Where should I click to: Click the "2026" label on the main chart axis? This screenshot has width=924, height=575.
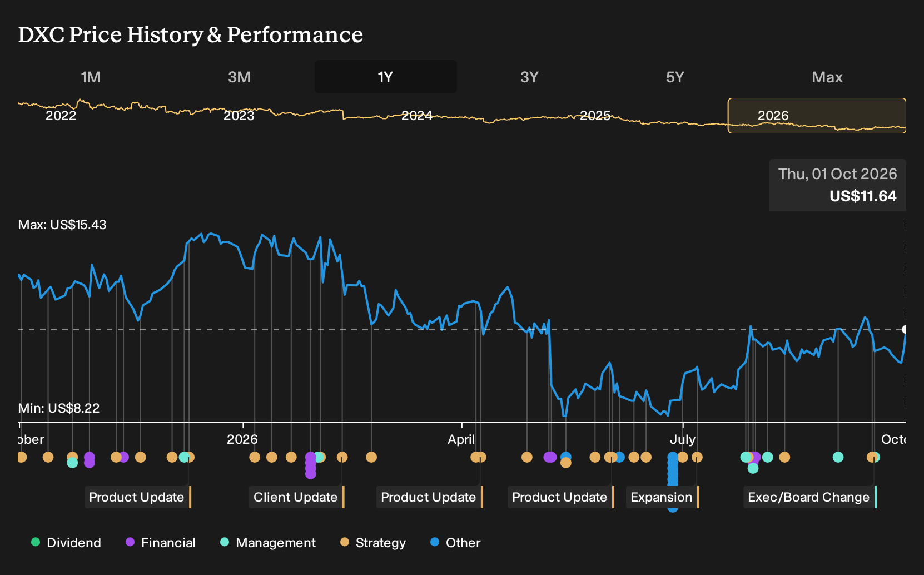click(242, 439)
